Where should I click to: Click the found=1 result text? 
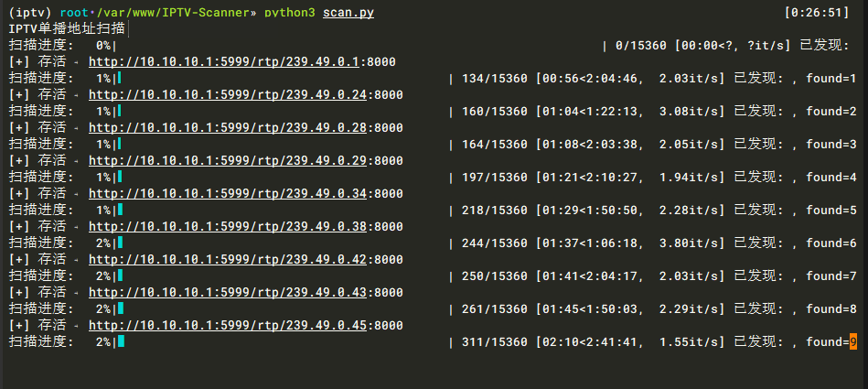(x=830, y=78)
